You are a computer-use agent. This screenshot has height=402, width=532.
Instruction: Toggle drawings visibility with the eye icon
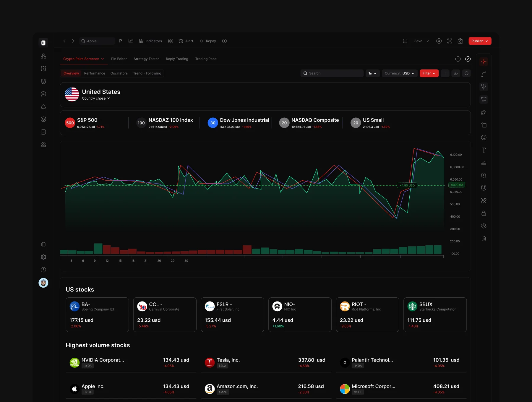484,226
